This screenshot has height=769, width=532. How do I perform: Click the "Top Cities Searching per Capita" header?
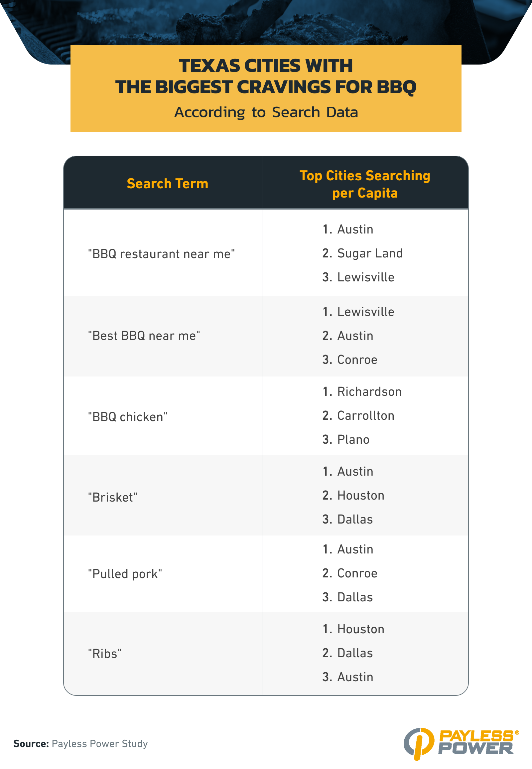point(365,184)
